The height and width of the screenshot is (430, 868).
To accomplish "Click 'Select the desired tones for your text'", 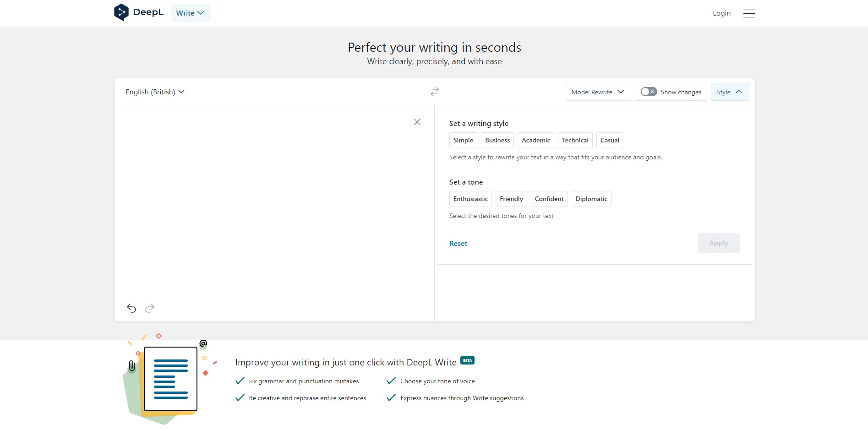I will 501,216.
